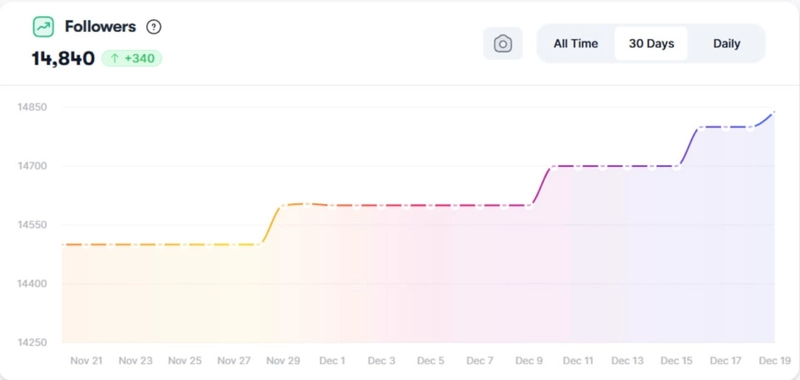Click the Dec 11 date label
This screenshot has height=380, width=800.
pos(578,361)
